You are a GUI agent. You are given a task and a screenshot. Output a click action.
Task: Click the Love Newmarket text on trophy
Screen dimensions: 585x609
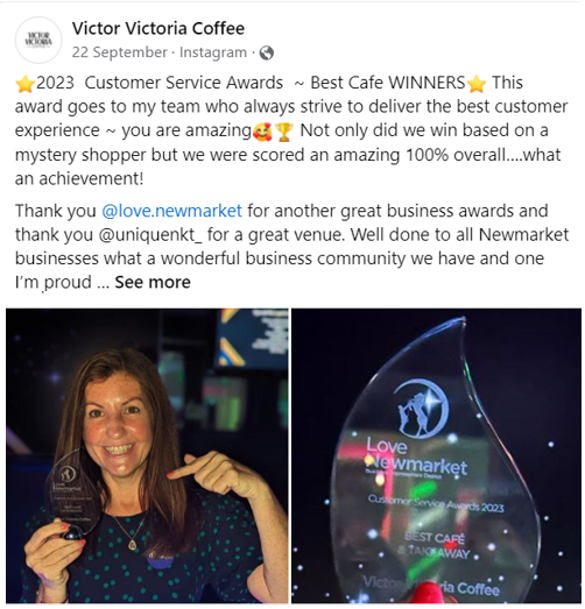[416, 458]
